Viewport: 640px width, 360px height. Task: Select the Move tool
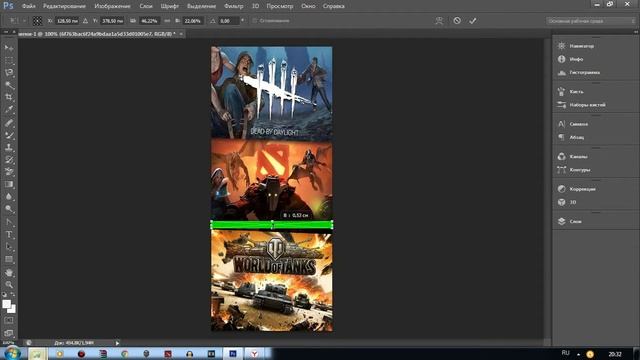(9, 48)
